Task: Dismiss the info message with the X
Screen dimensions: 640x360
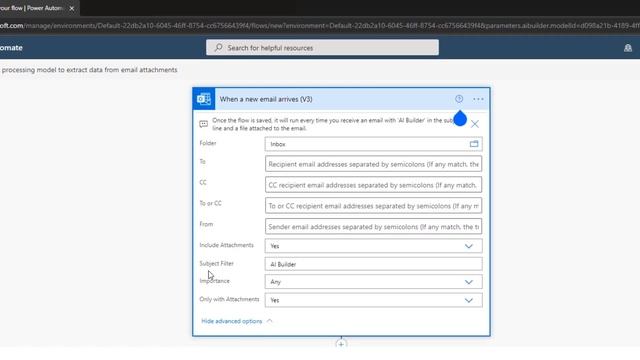Action: pyautogui.click(x=475, y=124)
